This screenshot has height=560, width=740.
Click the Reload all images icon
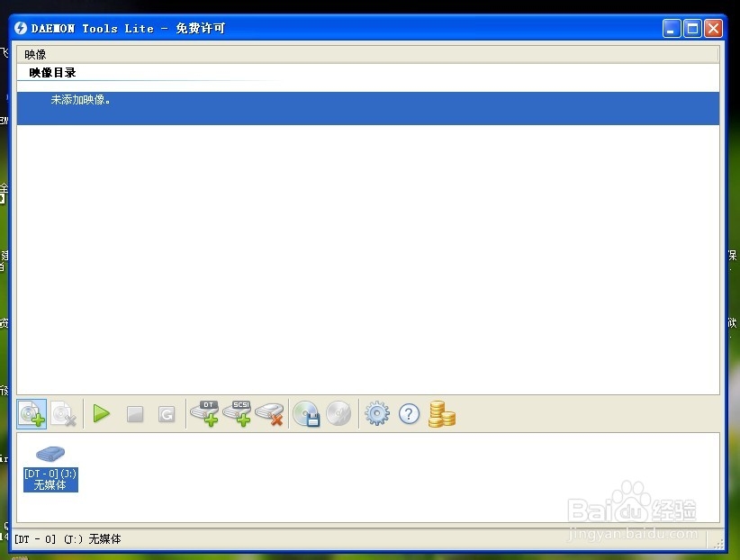click(167, 414)
